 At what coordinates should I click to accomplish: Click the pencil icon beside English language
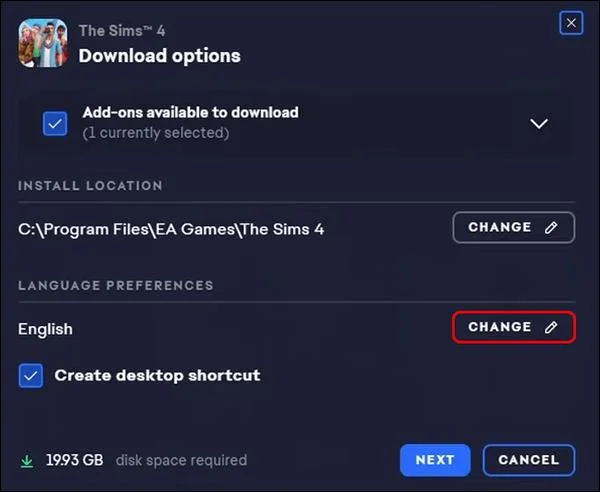coord(551,327)
